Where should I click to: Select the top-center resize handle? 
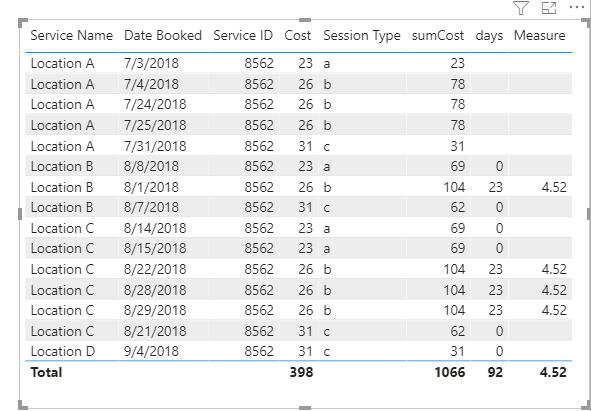pyautogui.click(x=305, y=20)
